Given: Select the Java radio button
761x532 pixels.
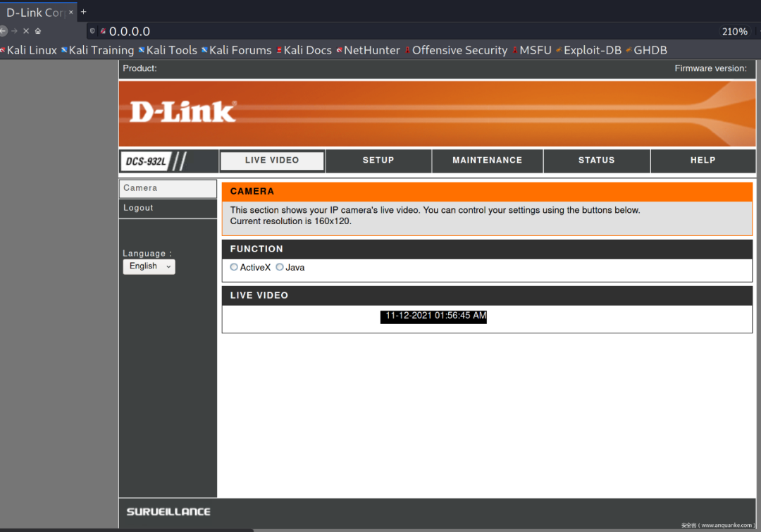Looking at the screenshot, I should click(x=280, y=268).
